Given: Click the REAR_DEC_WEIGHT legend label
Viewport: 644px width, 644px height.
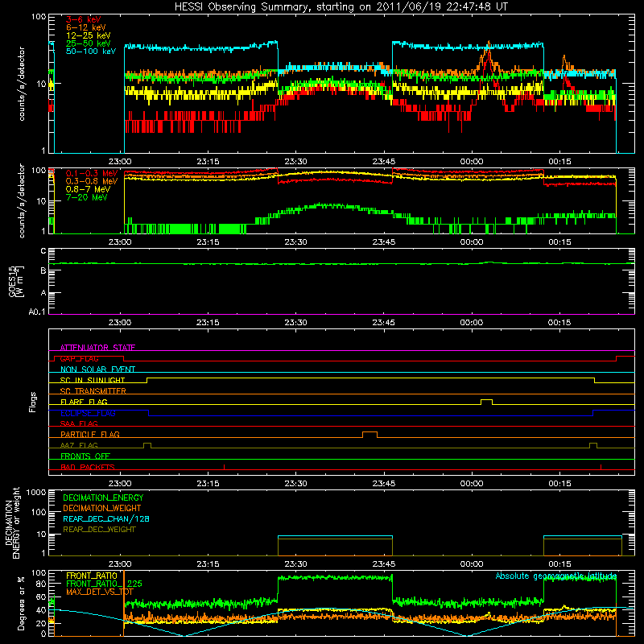Looking at the screenshot, I should (99, 530).
